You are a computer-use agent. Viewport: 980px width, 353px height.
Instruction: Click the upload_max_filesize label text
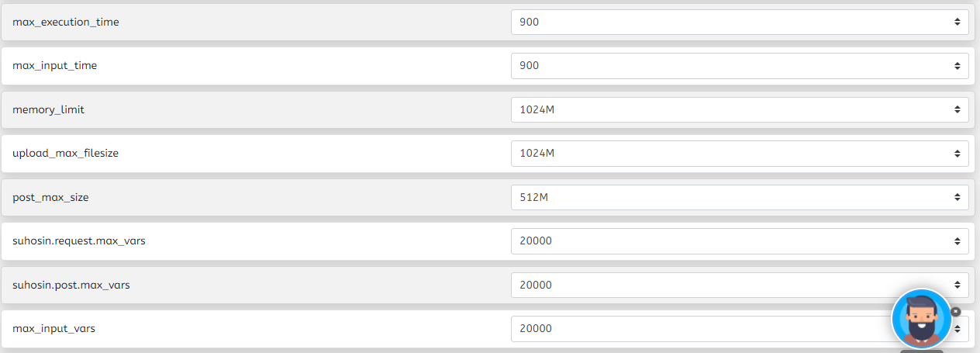pos(65,154)
